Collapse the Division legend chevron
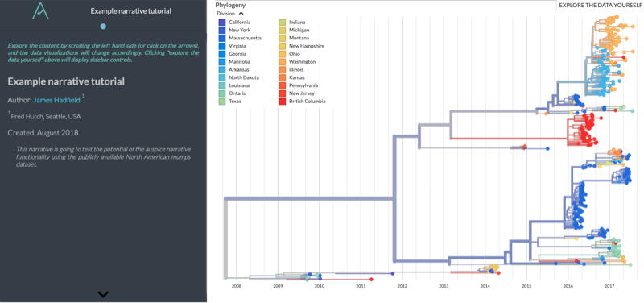Viewport: 644px width, 303px height. [241, 13]
